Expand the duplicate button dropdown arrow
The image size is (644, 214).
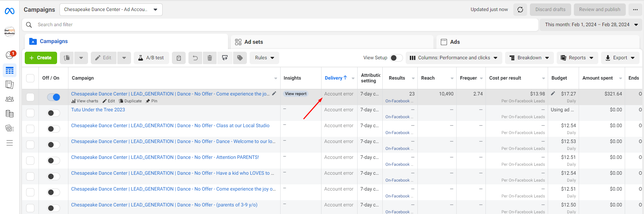pos(81,58)
